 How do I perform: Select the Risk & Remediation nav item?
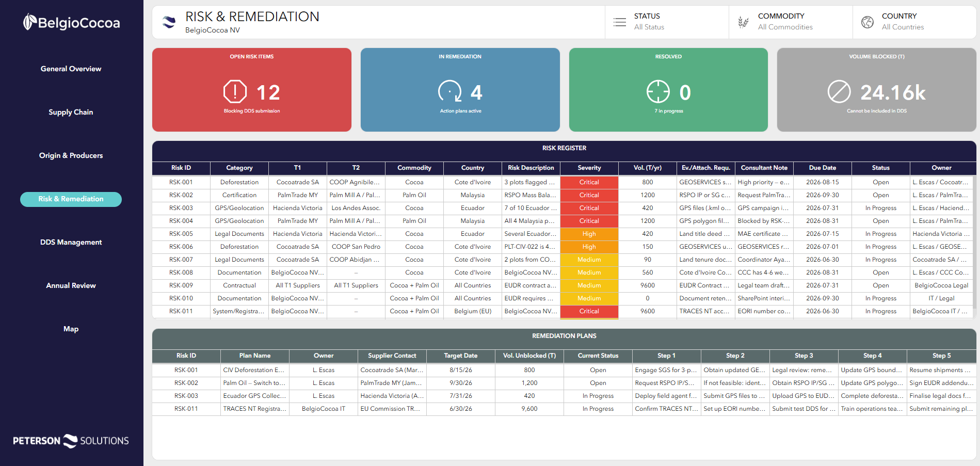(71, 199)
